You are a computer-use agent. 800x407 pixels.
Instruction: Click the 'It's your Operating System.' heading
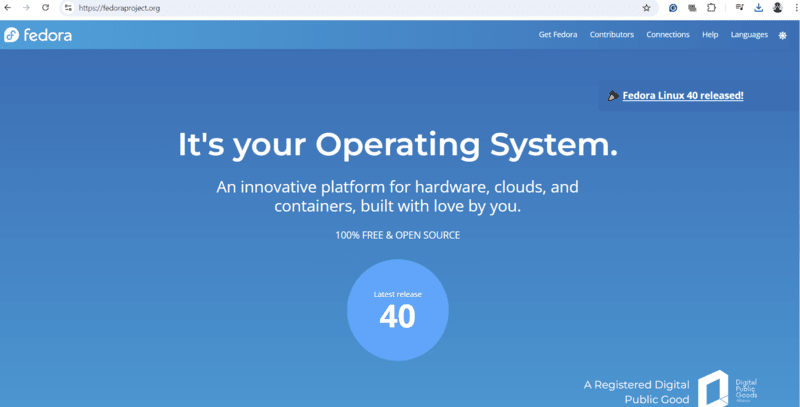pos(397,145)
